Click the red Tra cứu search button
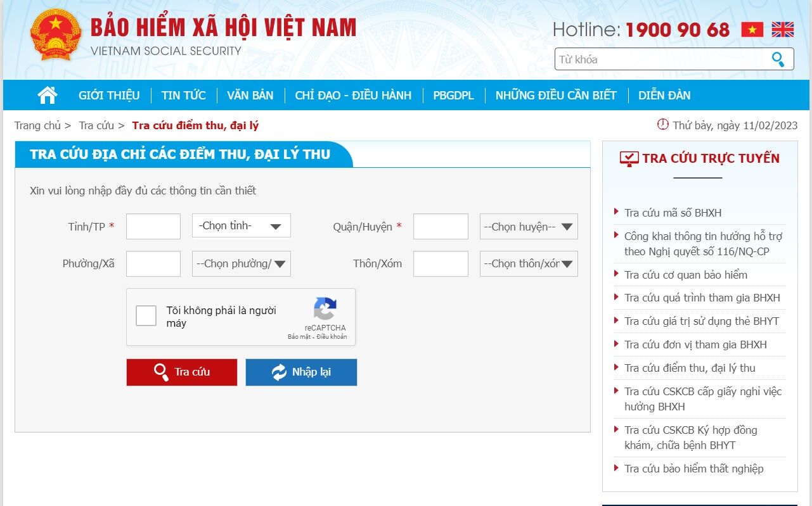812x506 pixels. (x=182, y=372)
